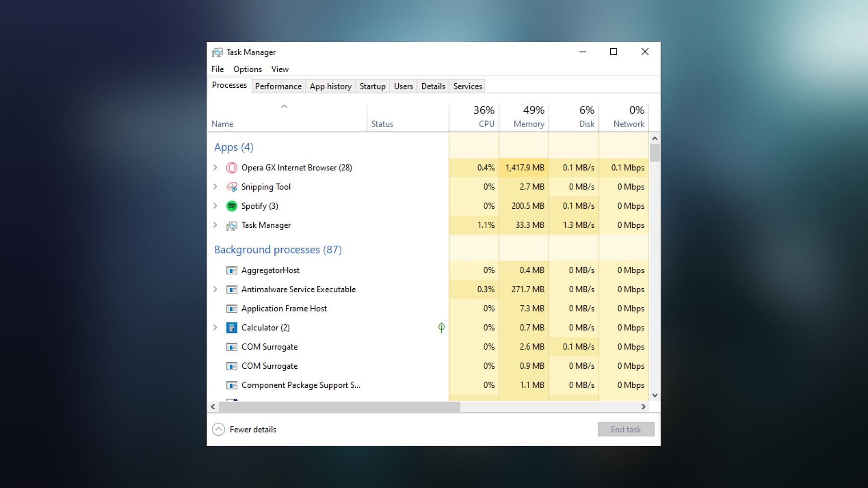
Task: Click the 2.6 MB COM Surrogate icon
Action: point(231,347)
